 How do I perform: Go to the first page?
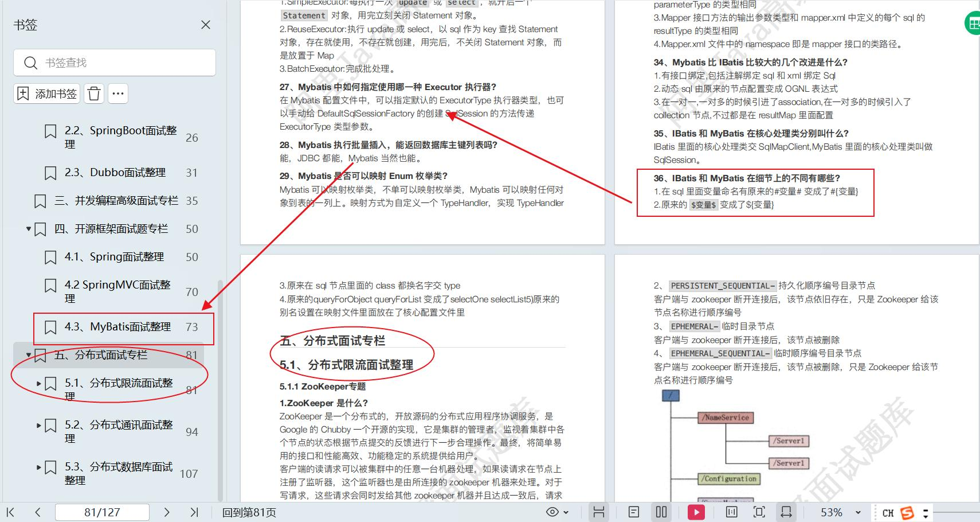point(10,512)
